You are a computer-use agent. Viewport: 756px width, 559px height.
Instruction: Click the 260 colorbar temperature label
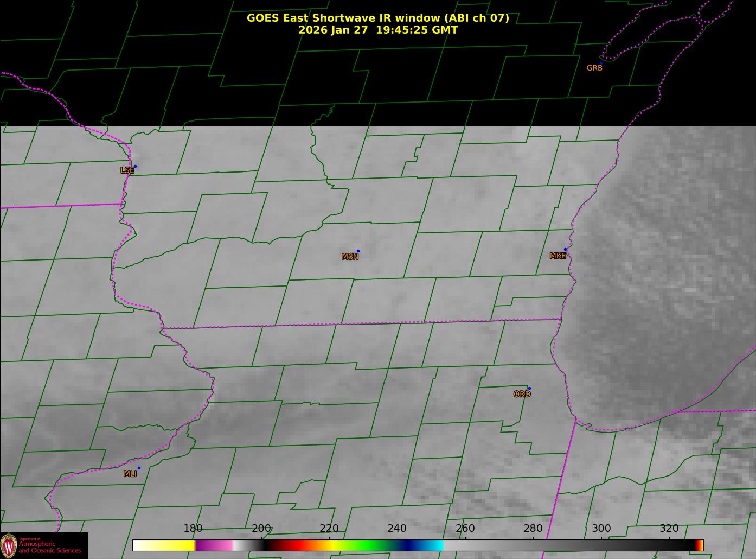click(x=465, y=529)
